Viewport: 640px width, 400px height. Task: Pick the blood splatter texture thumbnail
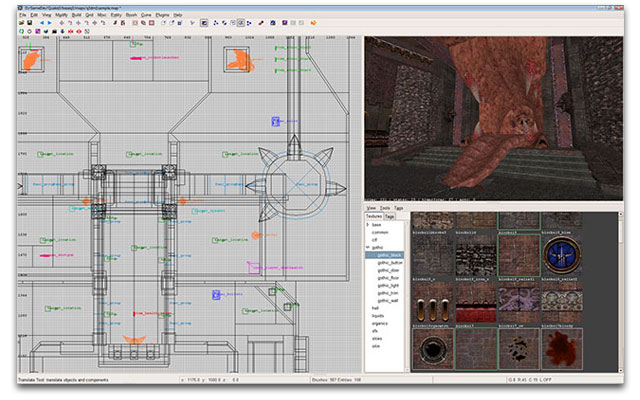(562, 349)
